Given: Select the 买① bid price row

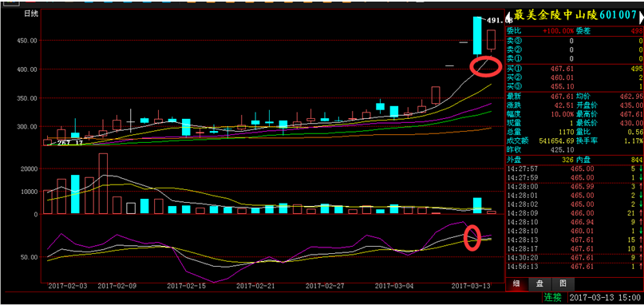Looking at the screenshot, I should click(575, 69).
